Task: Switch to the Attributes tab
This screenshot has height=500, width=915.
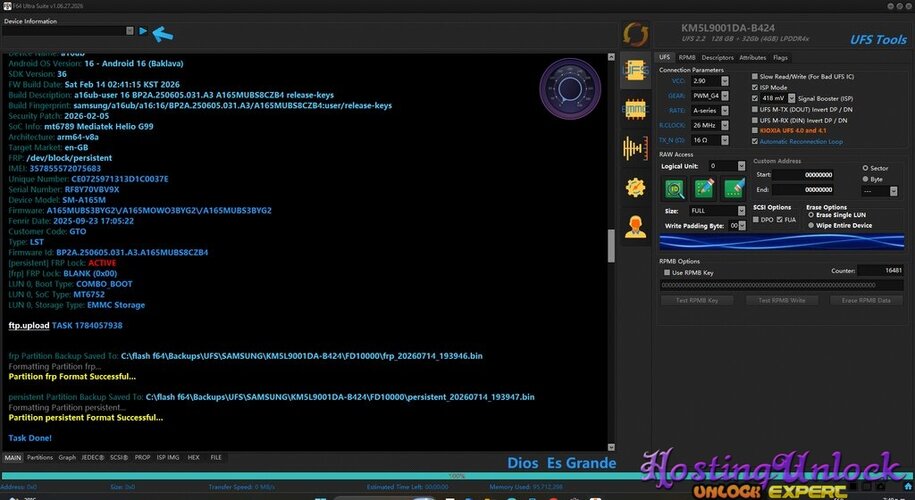Action: (x=753, y=58)
